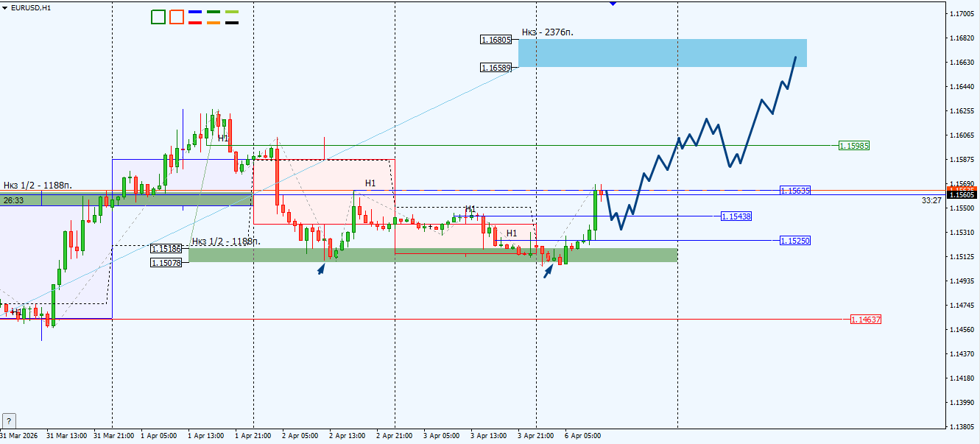Viewport: 980px width, 444px height.
Task: Select the light green line color bar
Action: 232,12
